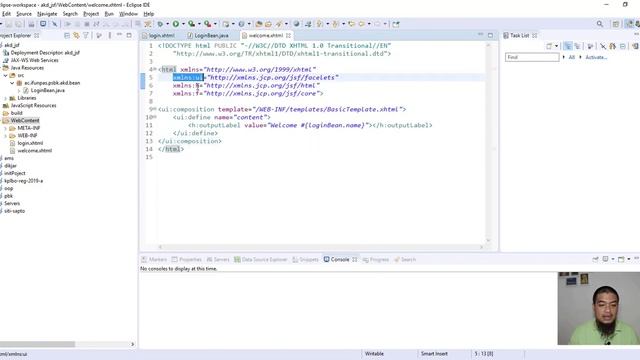Close the welcome.xhtml editor tab
The width and height of the screenshot is (640, 360).
tap(288, 36)
